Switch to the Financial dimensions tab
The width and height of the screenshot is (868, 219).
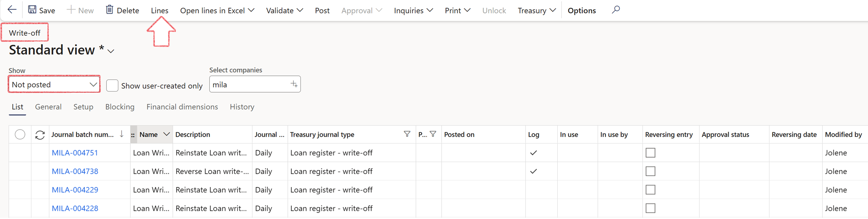(x=182, y=107)
